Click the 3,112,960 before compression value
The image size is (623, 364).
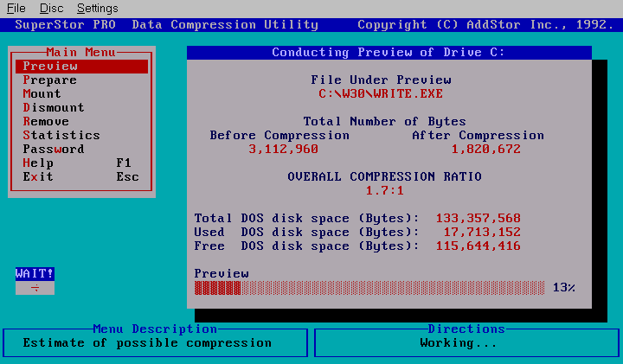[x=283, y=150]
